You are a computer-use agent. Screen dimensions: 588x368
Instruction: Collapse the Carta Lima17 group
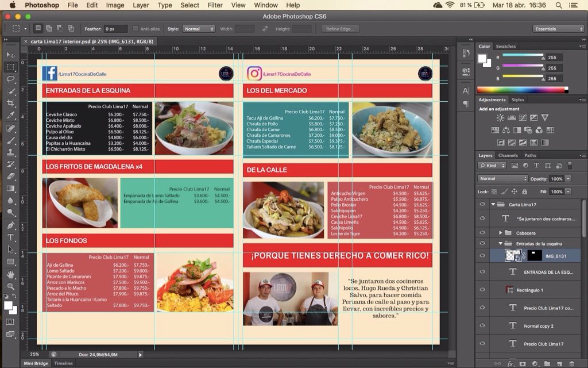point(493,204)
